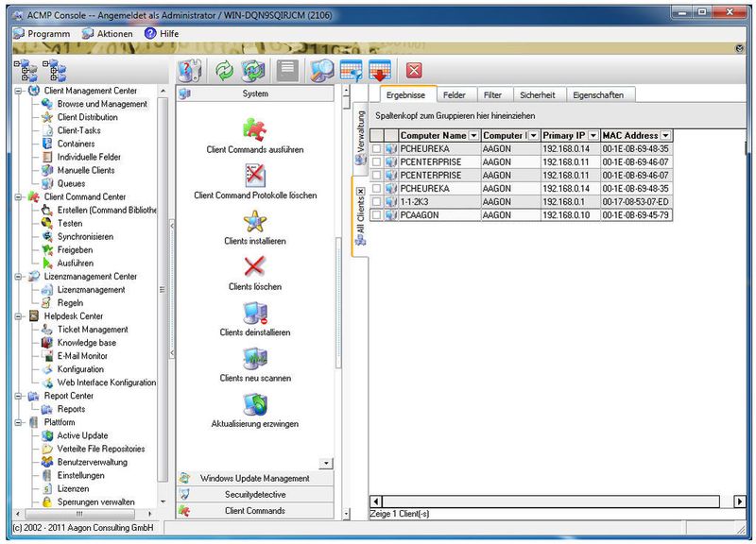Click the gray list document toolbar icon
Image resolution: width=756 pixels, height=544 pixels.
287,70
